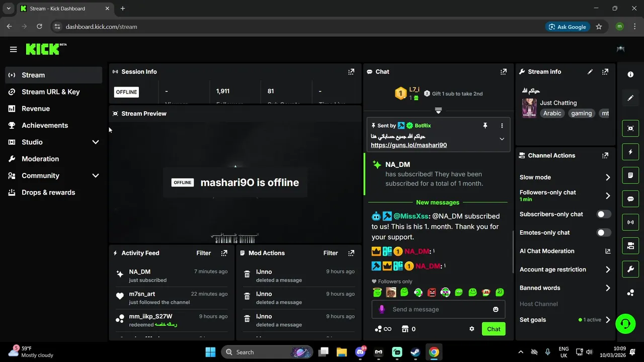Open Slow mode options
Image resolution: width=644 pixels, height=362 pixels.
tap(565, 177)
